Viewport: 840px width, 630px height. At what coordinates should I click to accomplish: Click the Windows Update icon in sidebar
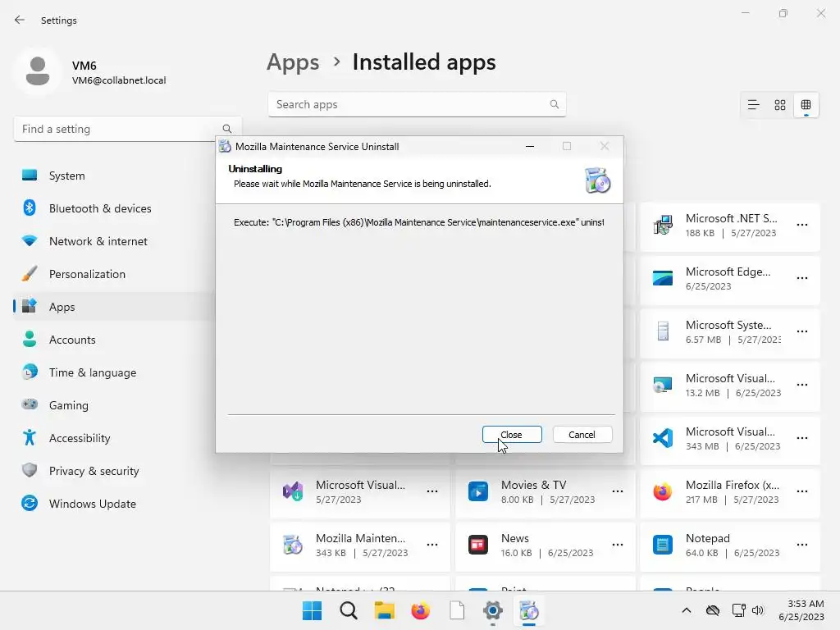(30, 503)
